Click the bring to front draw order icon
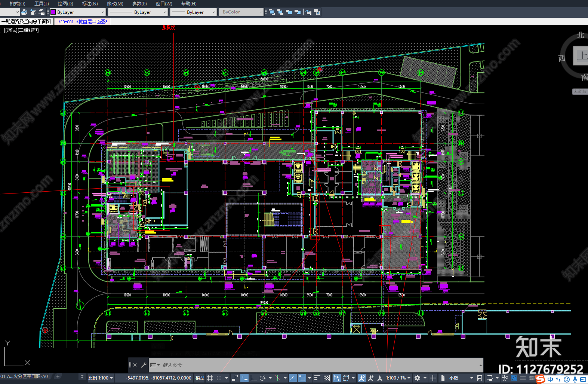This screenshot has width=588, height=384. coord(272,12)
